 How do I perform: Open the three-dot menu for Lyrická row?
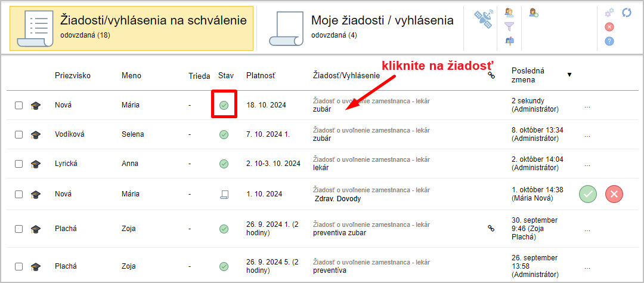pyautogui.click(x=587, y=164)
